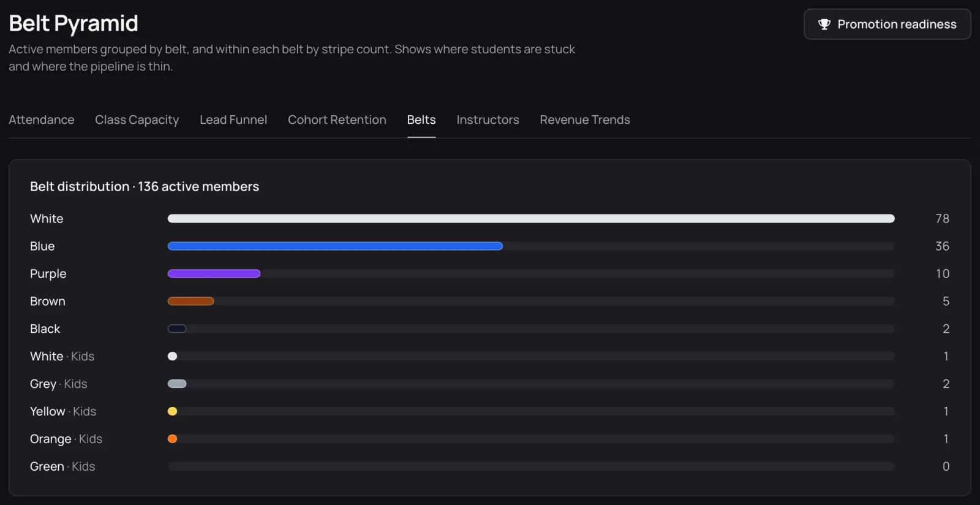Click the empty Green Kids bar track
The image size is (980, 505).
tap(531, 467)
